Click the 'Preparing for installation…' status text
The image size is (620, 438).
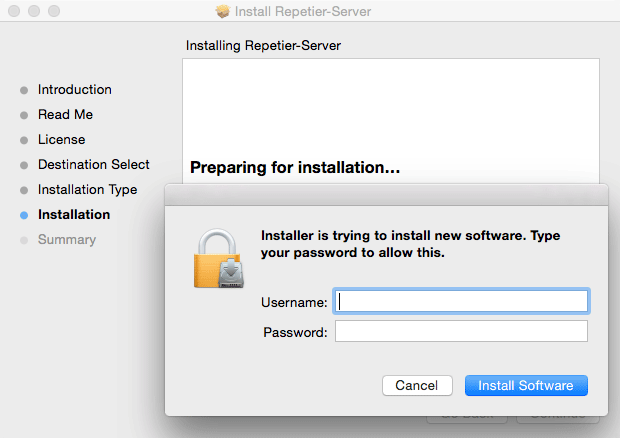295,168
